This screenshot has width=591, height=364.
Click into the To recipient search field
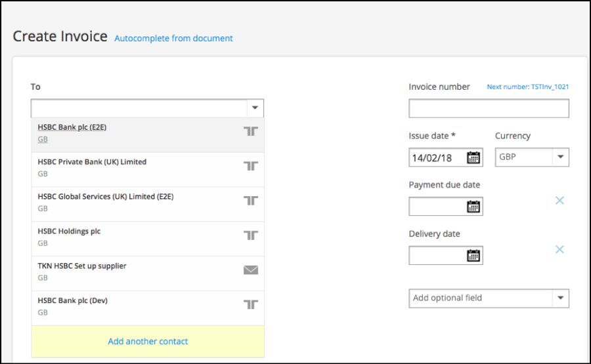pos(139,108)
